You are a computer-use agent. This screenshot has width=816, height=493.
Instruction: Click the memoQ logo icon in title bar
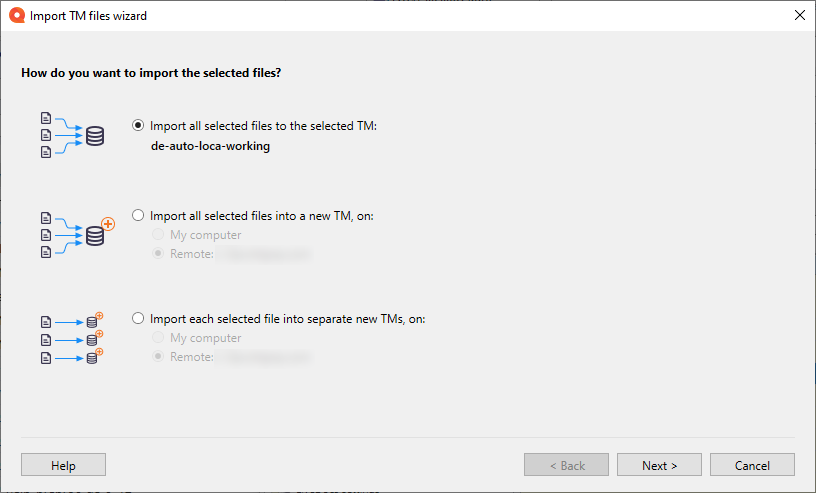click(15, 15)
